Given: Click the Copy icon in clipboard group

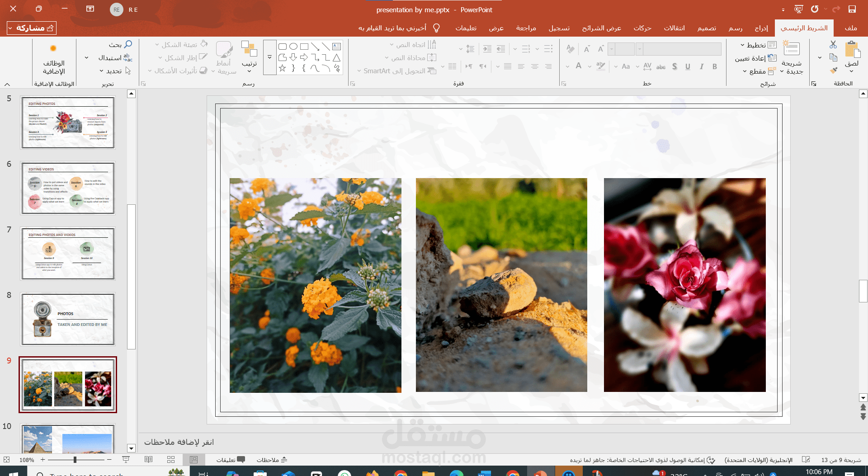Looking at the screenshot, I should click(833, 57).
